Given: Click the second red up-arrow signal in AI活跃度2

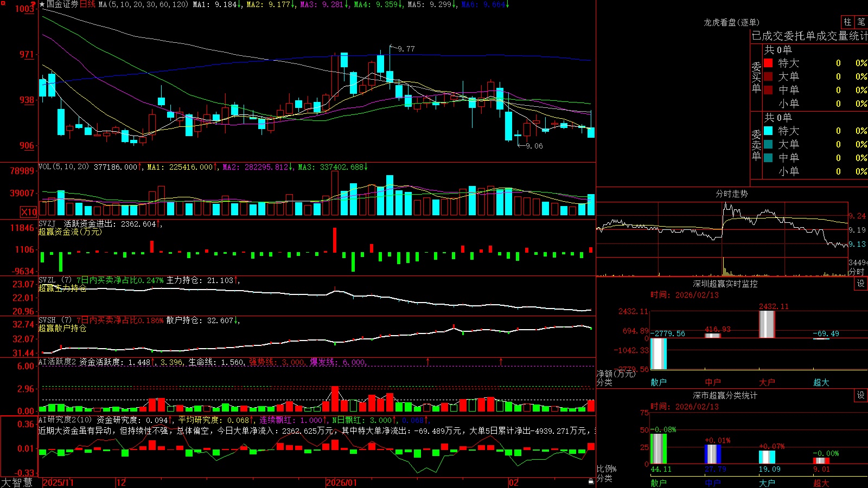Looking at the screenshot, I should tap(501, 361).
